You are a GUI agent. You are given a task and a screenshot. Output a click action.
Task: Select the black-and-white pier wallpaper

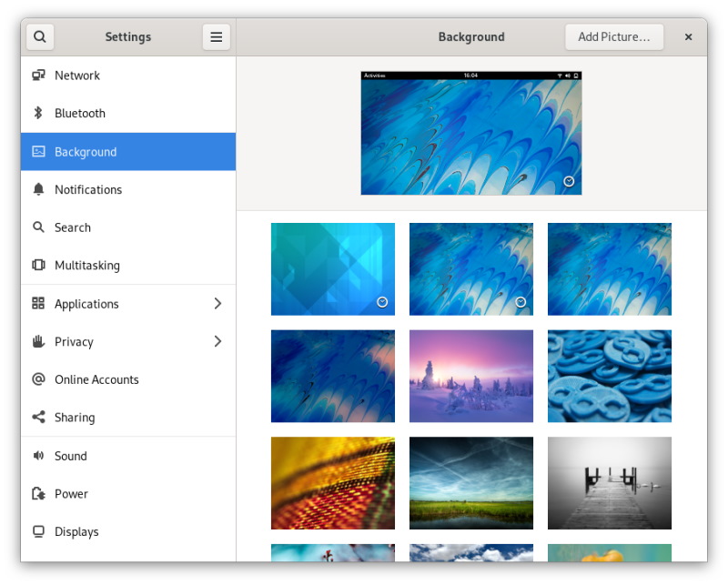coord(610,483)
